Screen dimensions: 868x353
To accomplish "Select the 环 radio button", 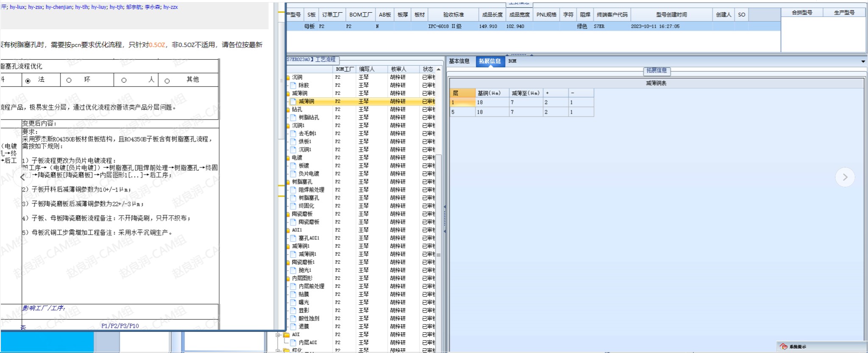I will 69,80.
